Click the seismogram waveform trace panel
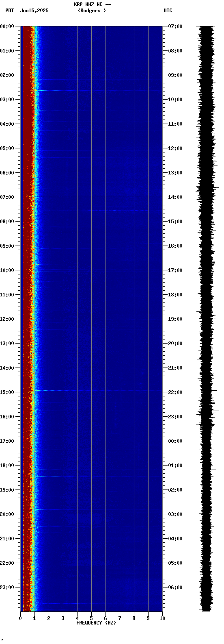The height and width of the screenshot is (644, 224). [x=207, y=319]
